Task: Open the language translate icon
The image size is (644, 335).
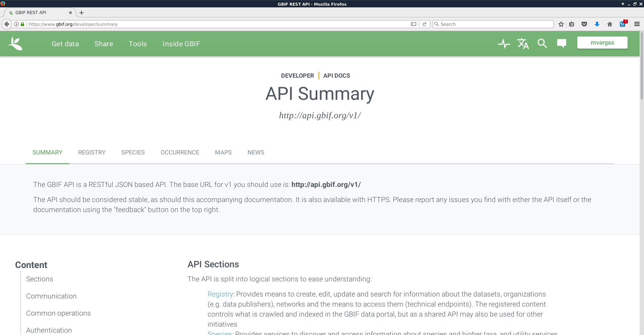Action: (523, 44)
